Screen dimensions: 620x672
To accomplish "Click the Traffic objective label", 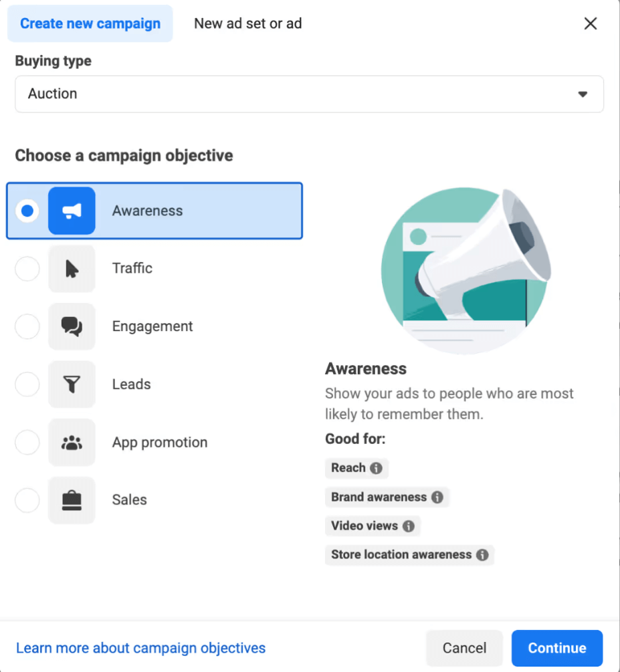I will click(132, 268).
